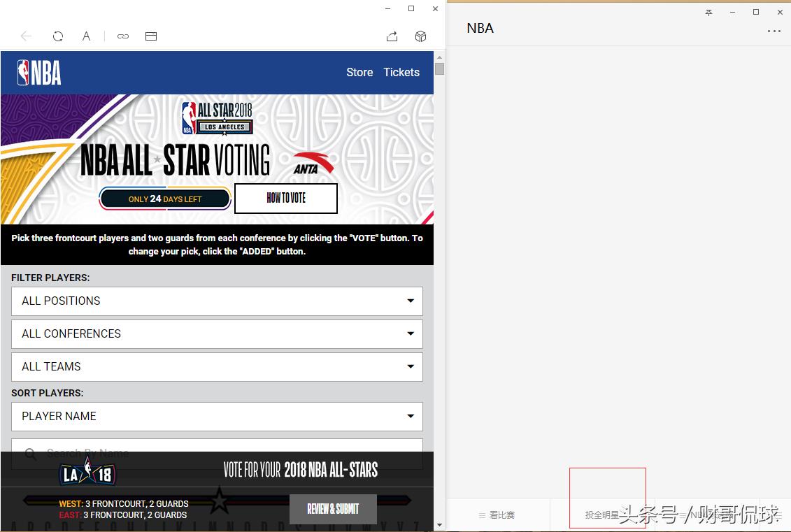Click the LA 18 All-Star logo
The width and height of the screenshot is (791, 532).
[x=88, y=472]
